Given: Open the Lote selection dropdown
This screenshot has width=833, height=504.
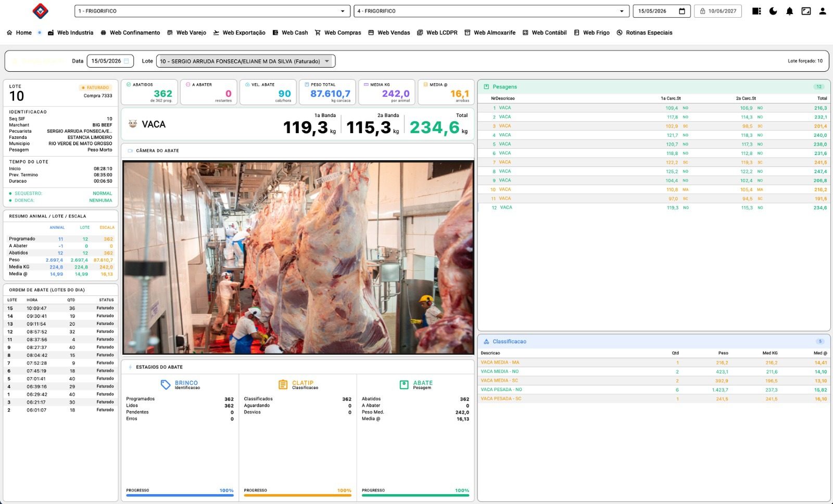Looking at the screenshot, I should pyautogui.click(x=246, y=61).
